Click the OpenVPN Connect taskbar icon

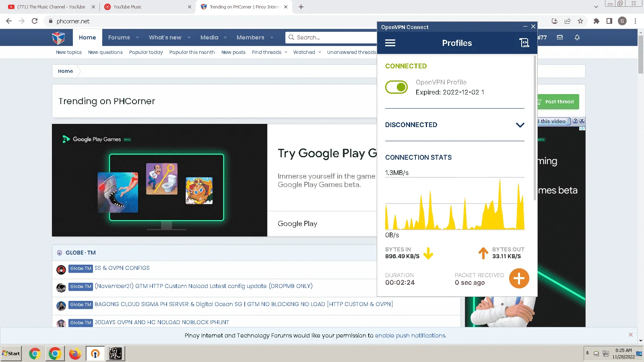(95, 354)
